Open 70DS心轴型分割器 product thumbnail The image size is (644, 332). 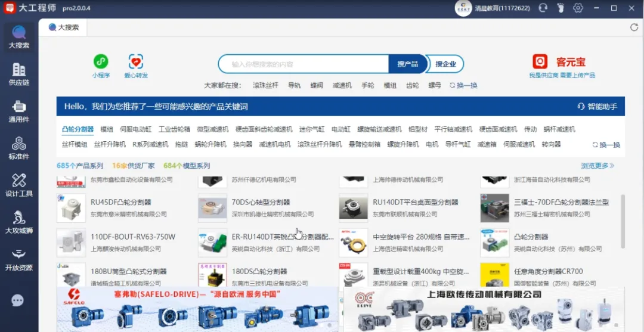coord(212,208)
